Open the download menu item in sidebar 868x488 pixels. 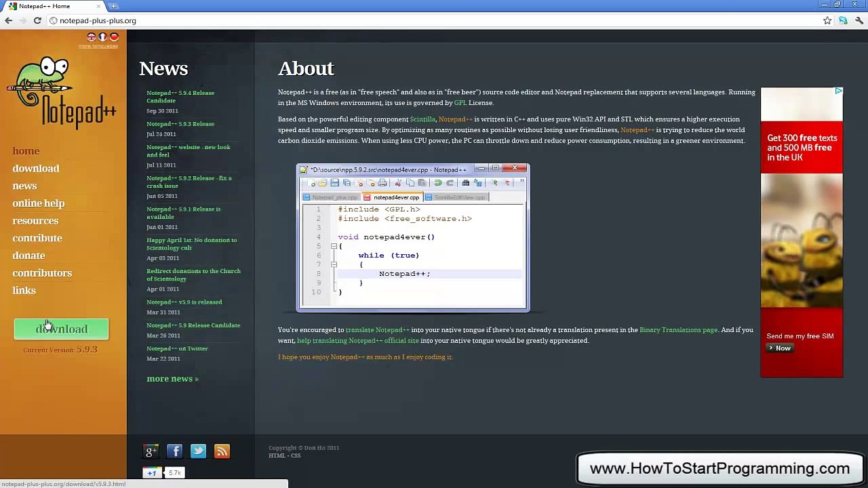point(36,168)
